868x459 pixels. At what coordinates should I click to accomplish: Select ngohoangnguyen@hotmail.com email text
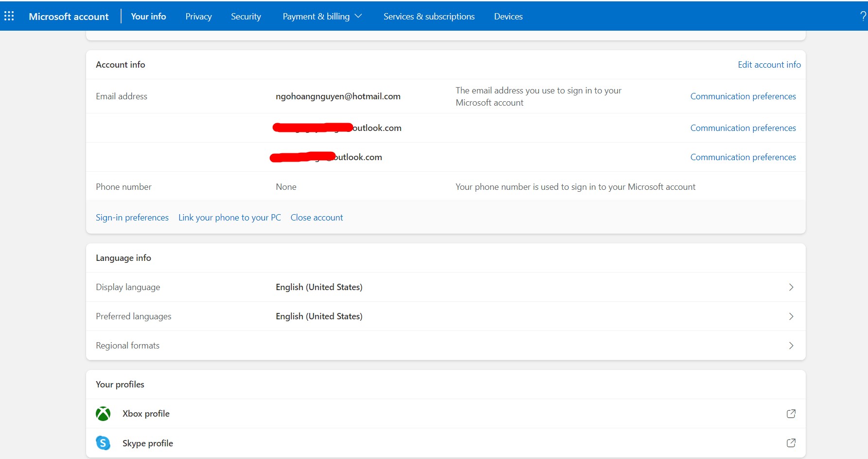point(338,96)
